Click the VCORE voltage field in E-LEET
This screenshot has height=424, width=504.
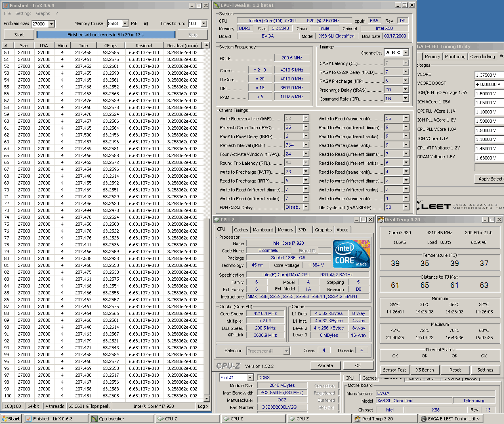click(x=489, y=75)
